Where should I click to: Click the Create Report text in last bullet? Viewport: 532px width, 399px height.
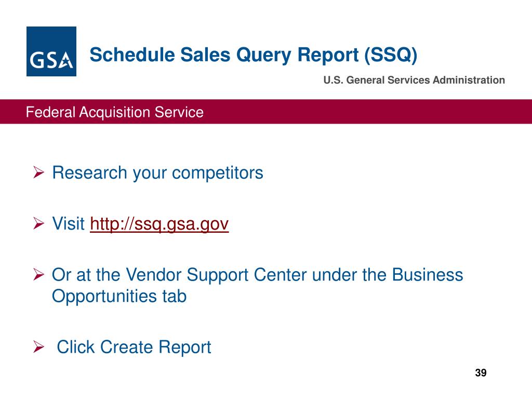coord(156,347)
